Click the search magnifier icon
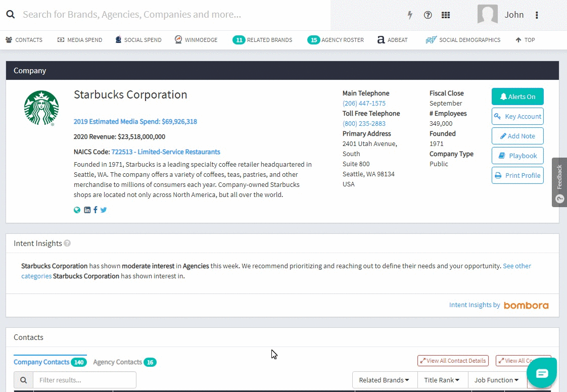The image size is (567, 392). (11, 15)
